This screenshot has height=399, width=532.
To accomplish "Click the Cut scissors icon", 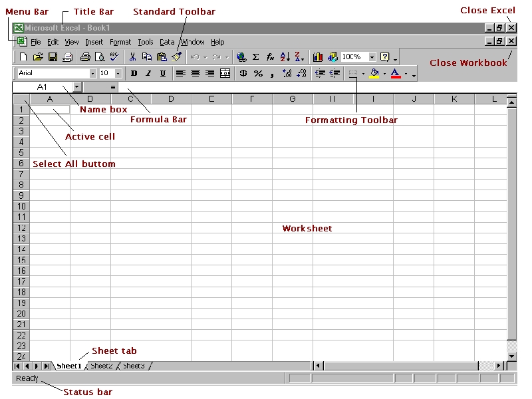I will [x=132, y=57].
